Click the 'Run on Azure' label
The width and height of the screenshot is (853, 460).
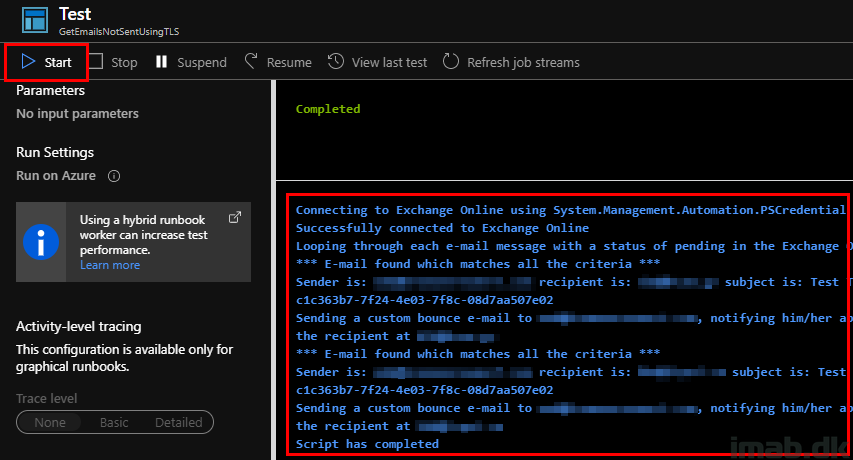coord(56,176)
